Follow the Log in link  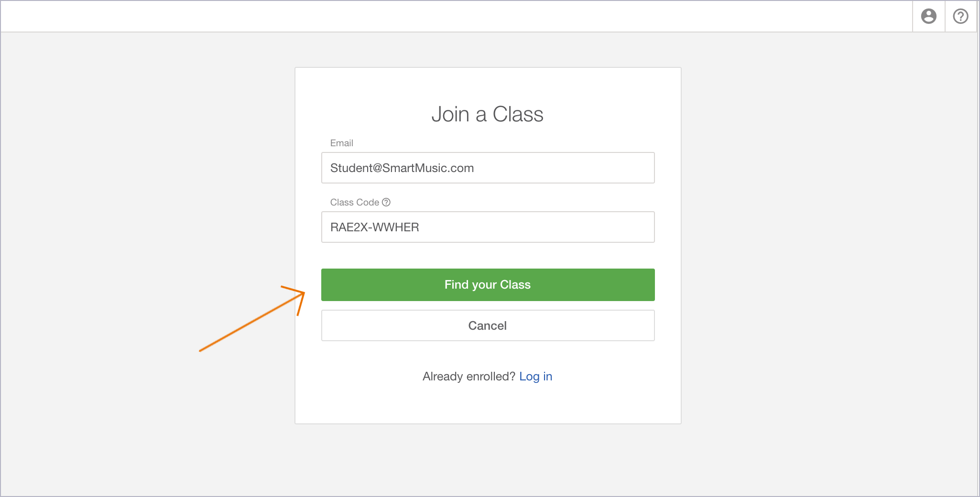535,377
